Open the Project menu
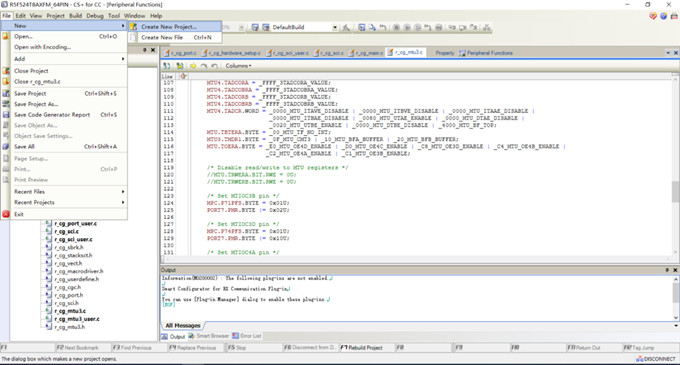This screenshot has height=365, width=680. tap(56, 16)
